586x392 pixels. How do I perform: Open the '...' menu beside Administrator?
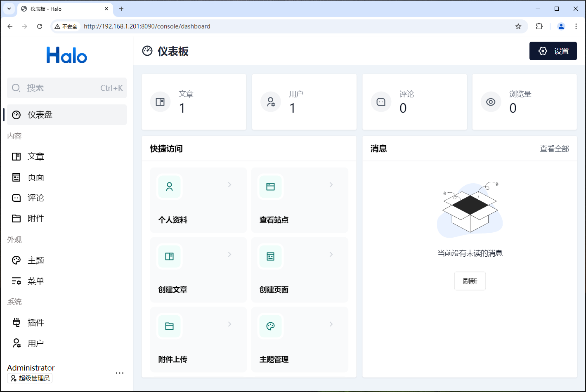(120, 373)
